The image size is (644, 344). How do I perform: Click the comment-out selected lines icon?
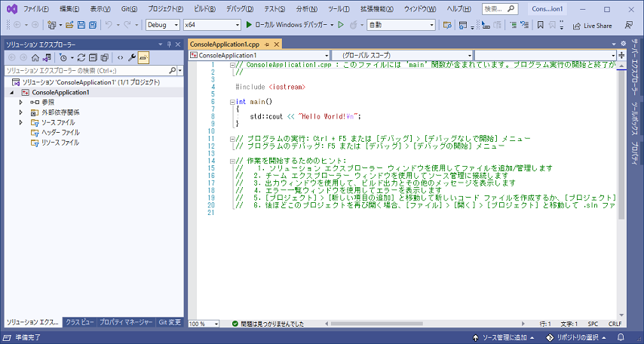pyautogui.click(x=514, y=25)
